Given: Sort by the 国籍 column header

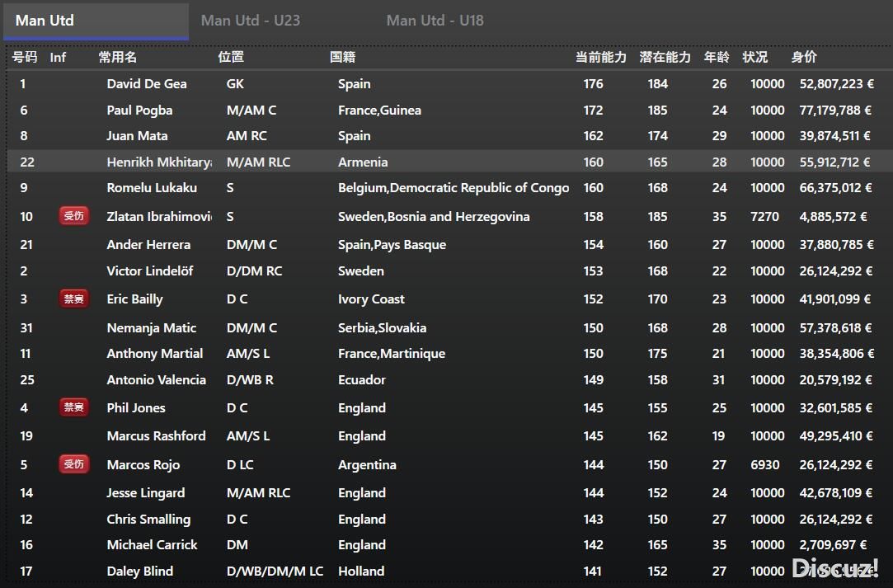Looking at the screenshot, I should (342, 57).
